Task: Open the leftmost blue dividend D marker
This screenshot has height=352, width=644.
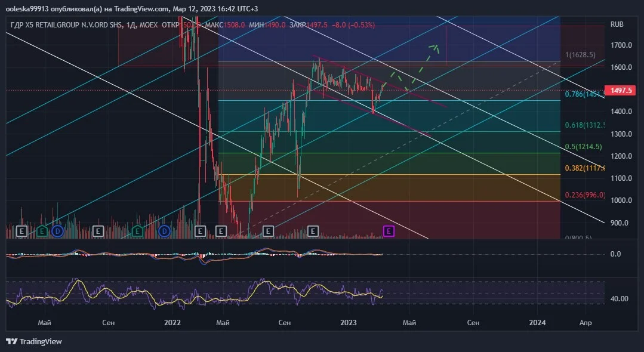Action: [57, 231]
